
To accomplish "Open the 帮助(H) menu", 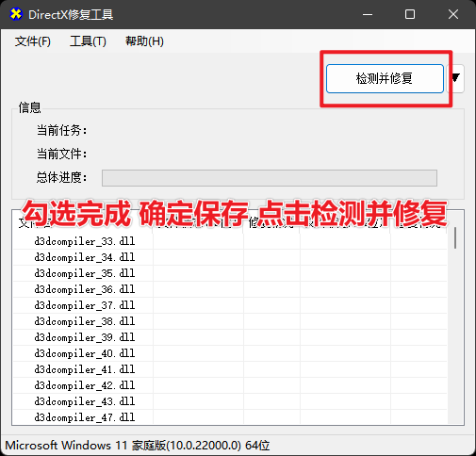I will pyautogui.click(x=144, y=41).
